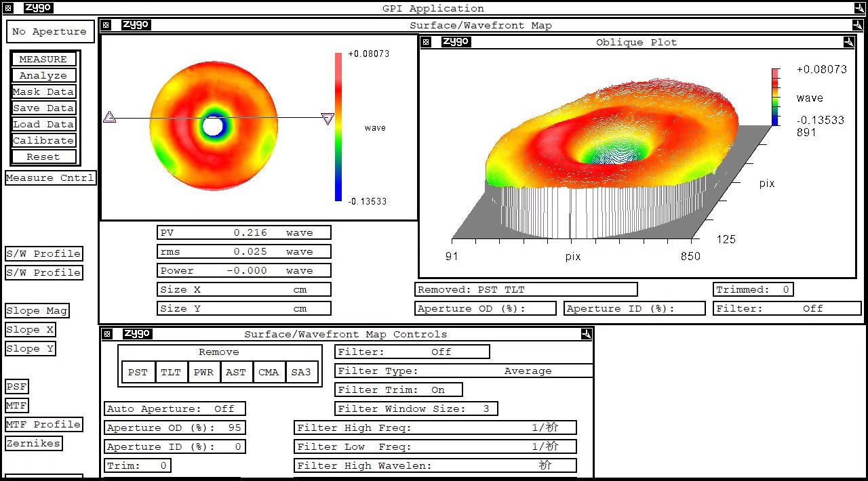Click the Oblique Plot window menu box icon

tap(426, 42)
